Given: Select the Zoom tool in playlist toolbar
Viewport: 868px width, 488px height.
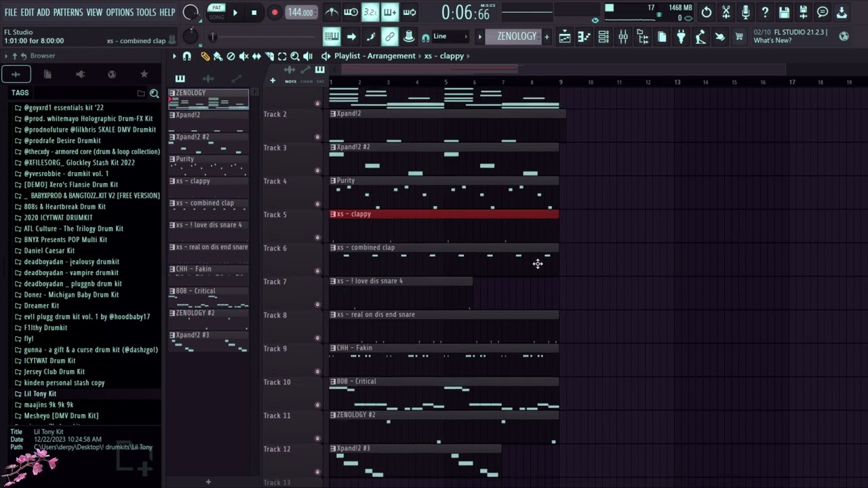Looking at the screenshot, I should [x=295, y=56].
